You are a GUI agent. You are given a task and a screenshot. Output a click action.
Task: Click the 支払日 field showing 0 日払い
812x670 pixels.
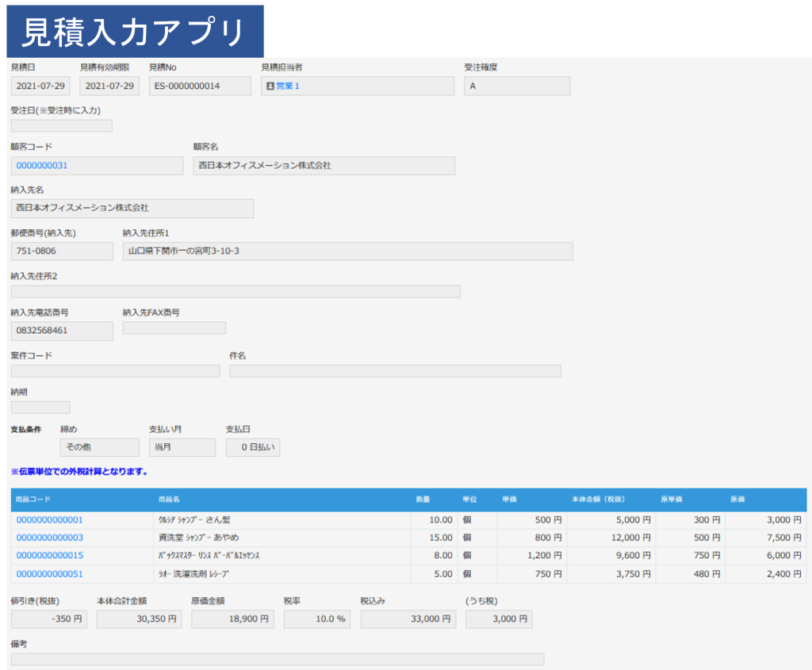253,447
